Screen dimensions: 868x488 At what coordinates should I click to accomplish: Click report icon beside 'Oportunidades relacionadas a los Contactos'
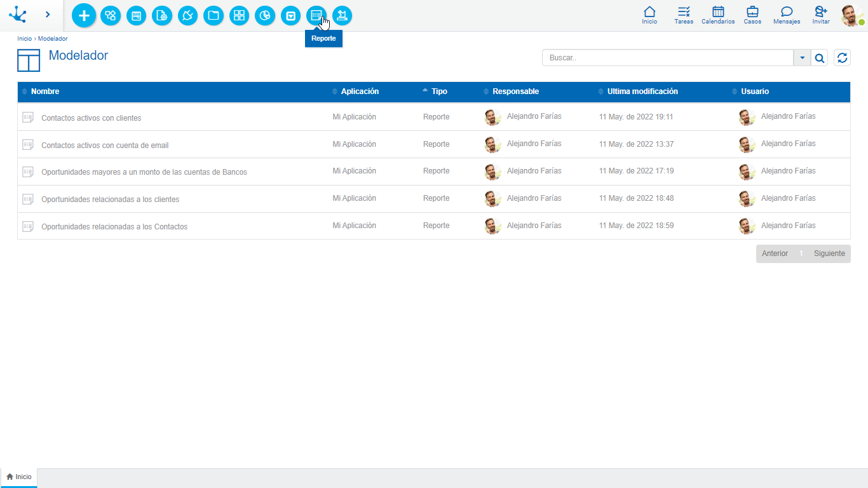28,226
